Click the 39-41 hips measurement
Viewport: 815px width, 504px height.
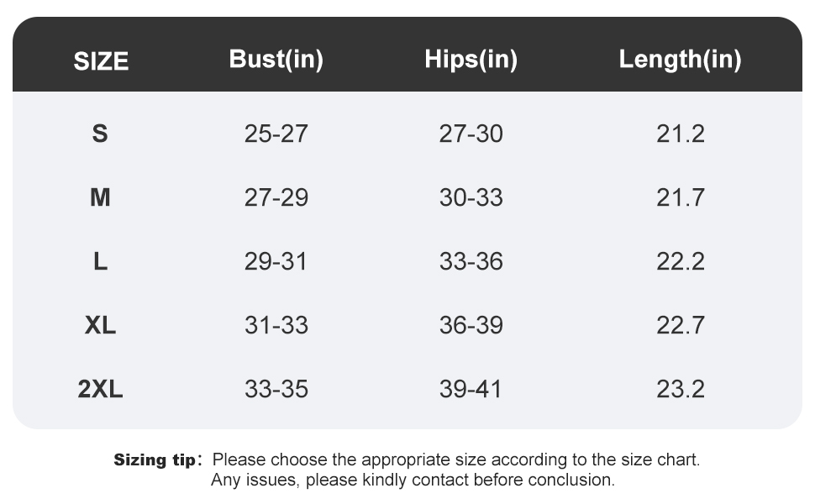click(471, 389)
